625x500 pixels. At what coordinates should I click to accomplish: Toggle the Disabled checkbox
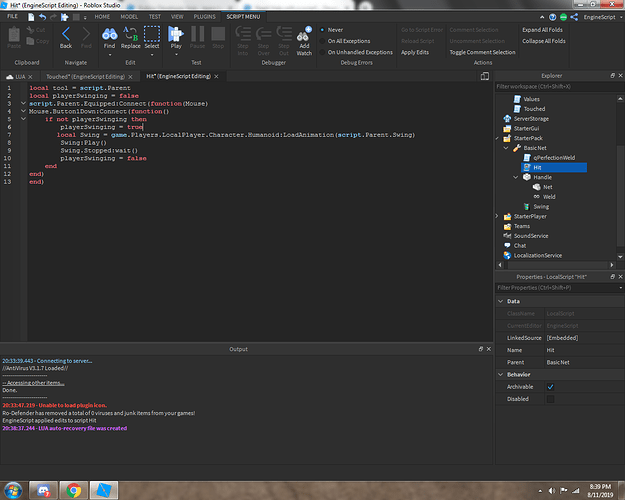tap(550, 399)
